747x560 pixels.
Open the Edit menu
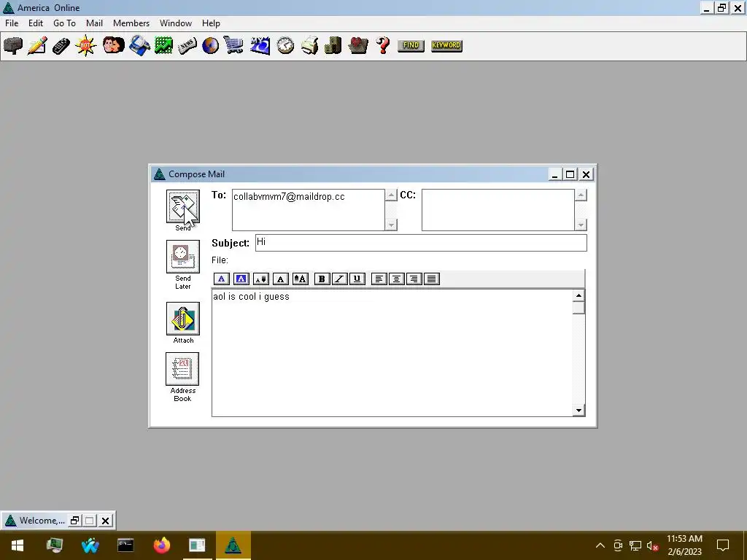[36, 23]
